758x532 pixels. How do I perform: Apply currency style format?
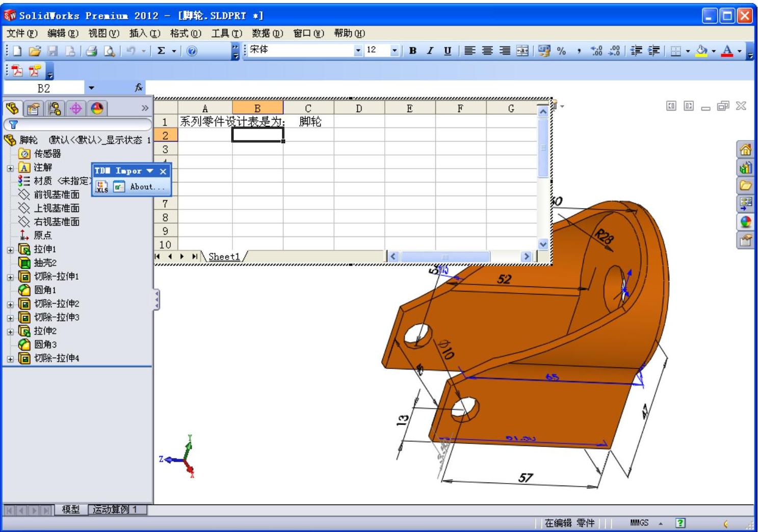544,51
